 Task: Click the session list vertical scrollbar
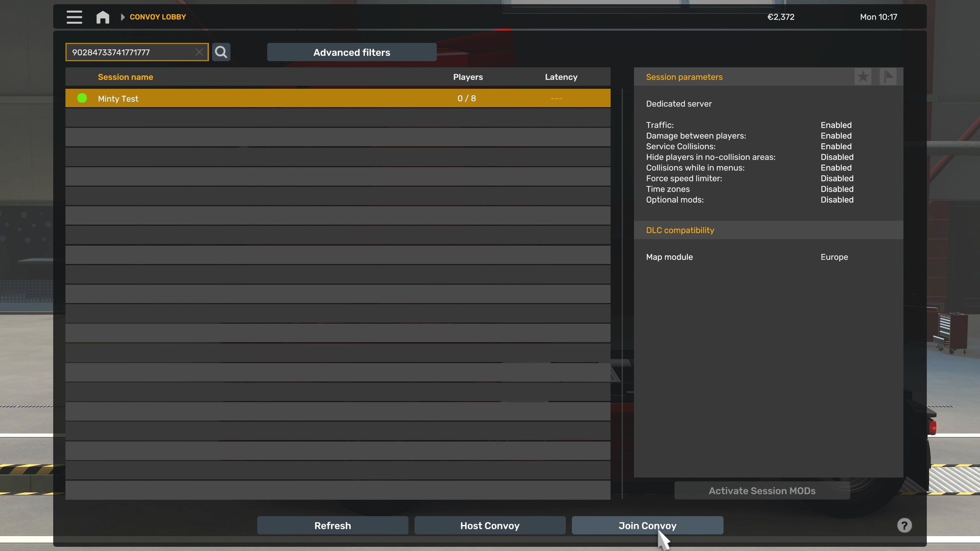tap(622, 293)
